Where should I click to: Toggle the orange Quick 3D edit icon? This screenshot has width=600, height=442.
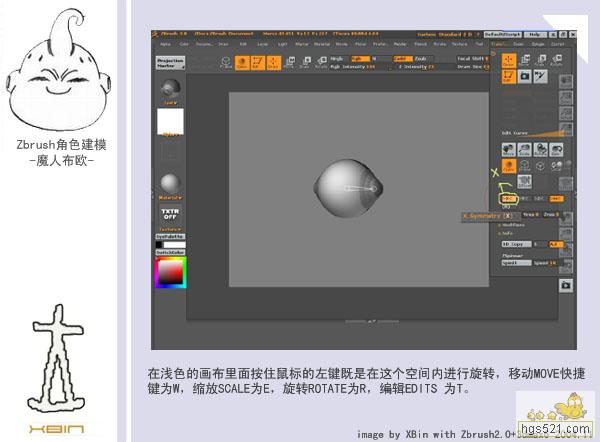[x=509, y=166]
